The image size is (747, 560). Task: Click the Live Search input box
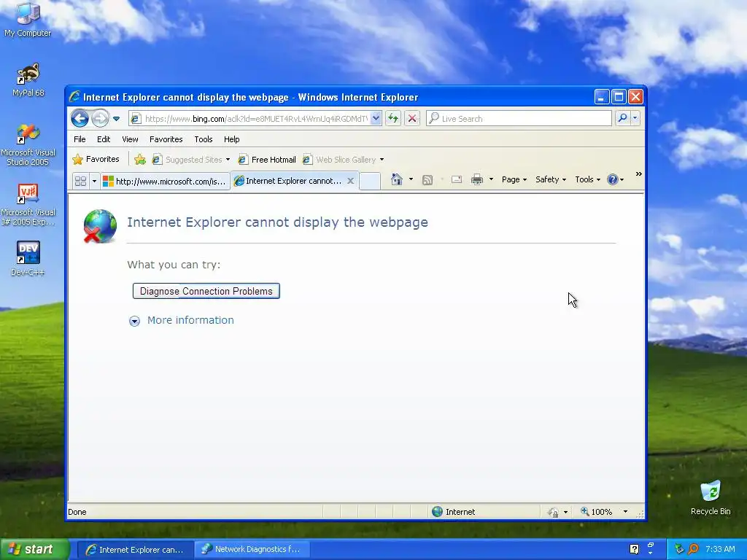click(x=519, y=119)
